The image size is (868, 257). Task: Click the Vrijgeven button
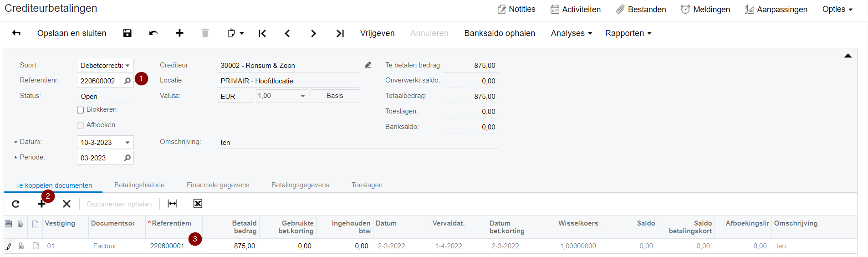click(377, 33)
